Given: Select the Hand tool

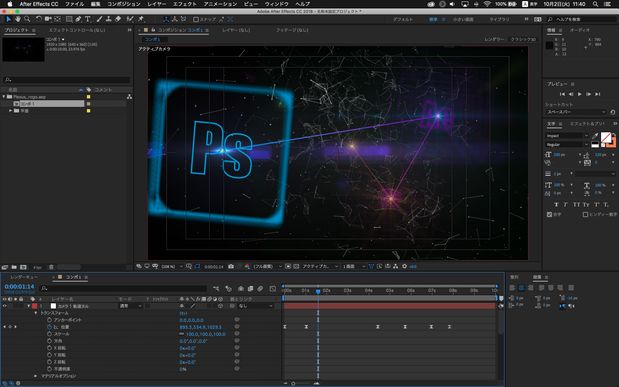Looking at the screenshot, I should [18, 19].
